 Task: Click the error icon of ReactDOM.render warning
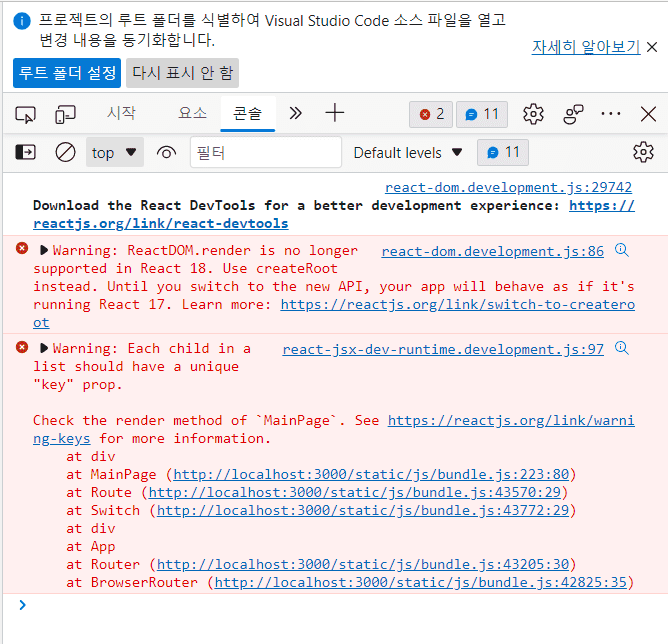(22, 248)
